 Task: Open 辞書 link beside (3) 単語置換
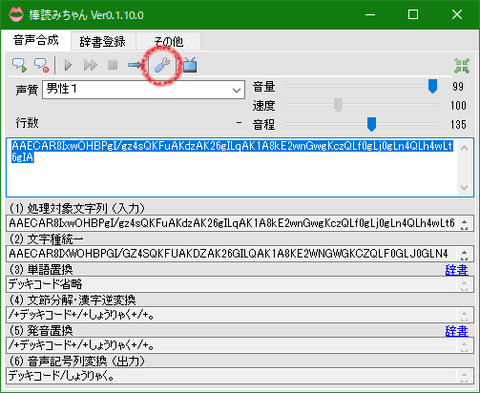(x=456, y=270)
